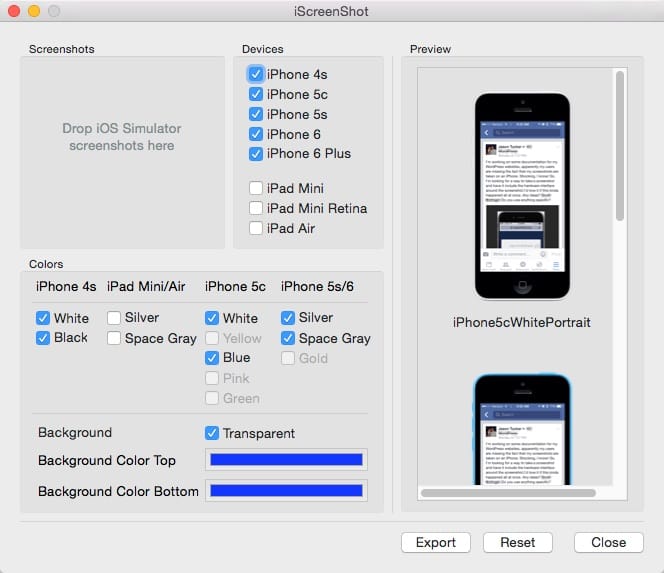The width and height of the screenshot is (664, 573).
Task: Click the preview vertical scrollbar
Action: (x=620, y=146)
